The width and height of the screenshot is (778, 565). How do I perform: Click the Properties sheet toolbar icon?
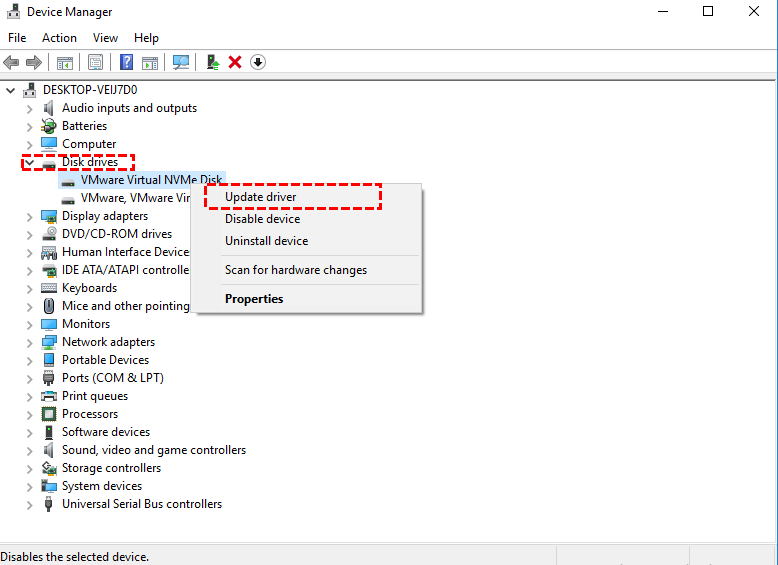point(95,63)
